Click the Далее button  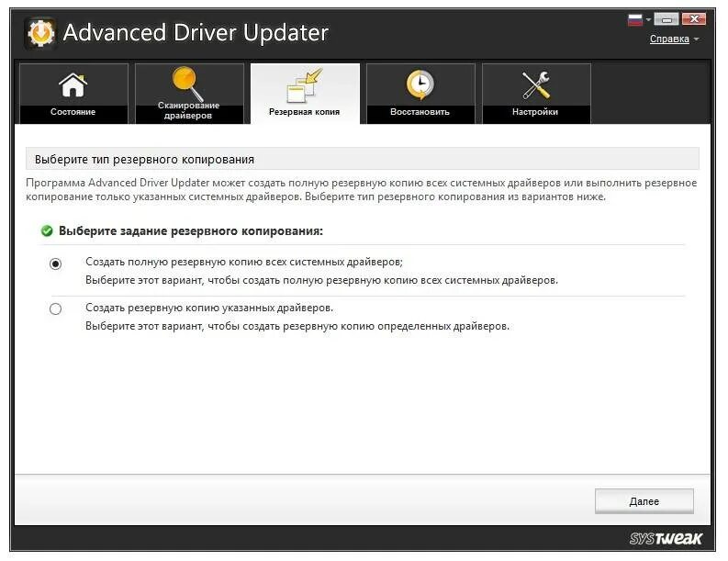pos(644,501)
